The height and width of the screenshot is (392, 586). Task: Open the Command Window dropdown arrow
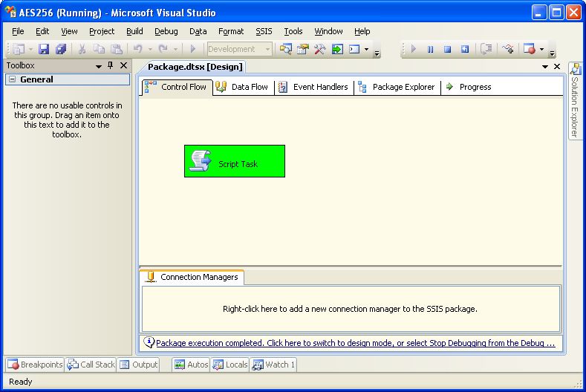[366, 49]
